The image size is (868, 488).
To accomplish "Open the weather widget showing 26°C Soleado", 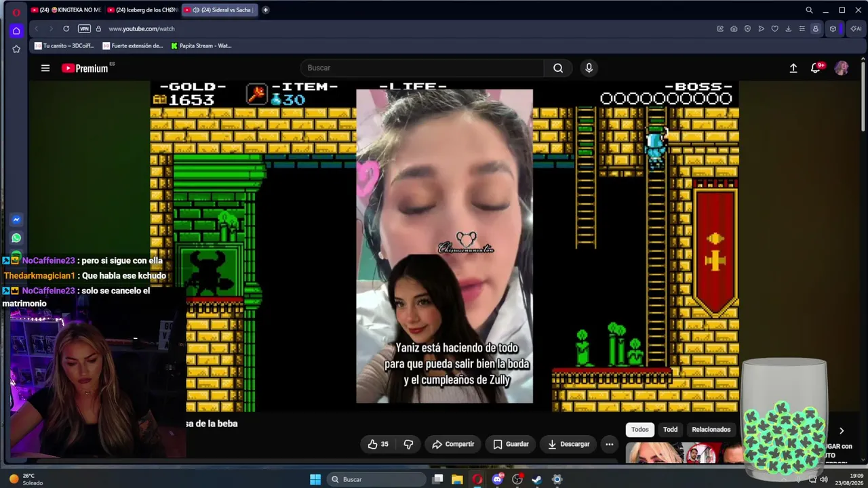I will [x=26, y=479].
